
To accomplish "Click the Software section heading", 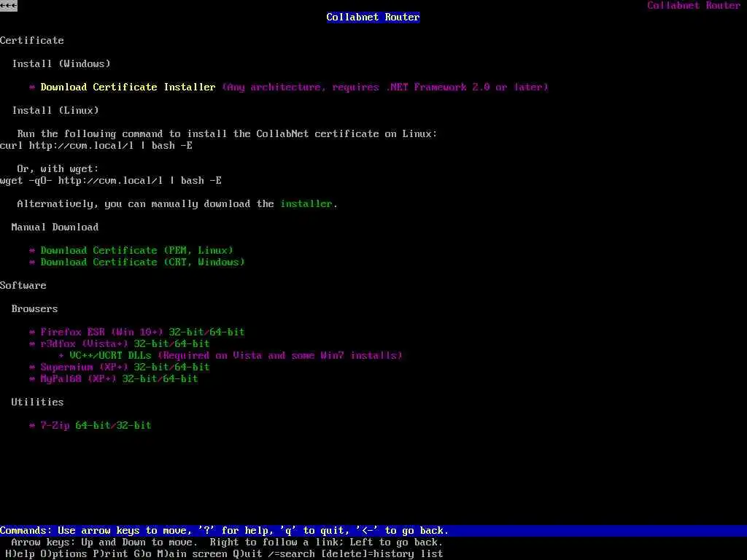I will click(x=23, y=285).
